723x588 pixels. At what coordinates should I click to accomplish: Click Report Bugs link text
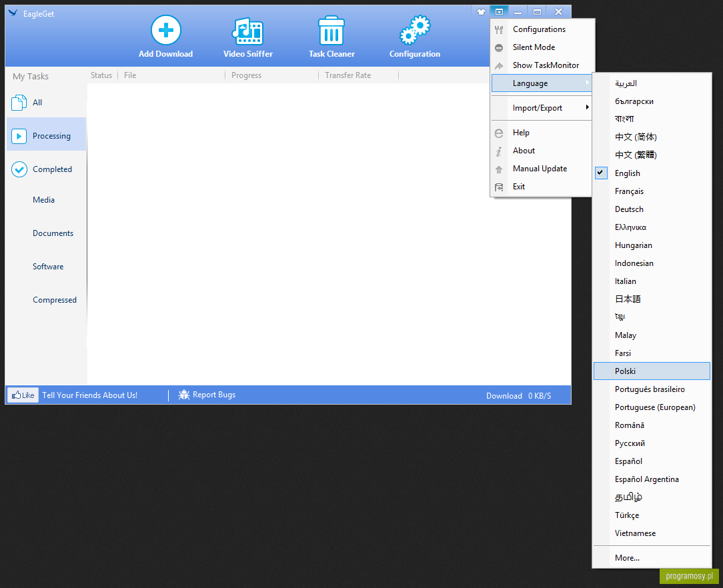[x=214, y=395]
